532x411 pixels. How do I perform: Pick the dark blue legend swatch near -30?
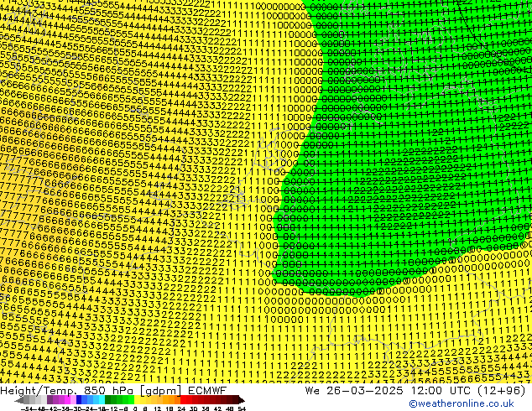(79, 399)
